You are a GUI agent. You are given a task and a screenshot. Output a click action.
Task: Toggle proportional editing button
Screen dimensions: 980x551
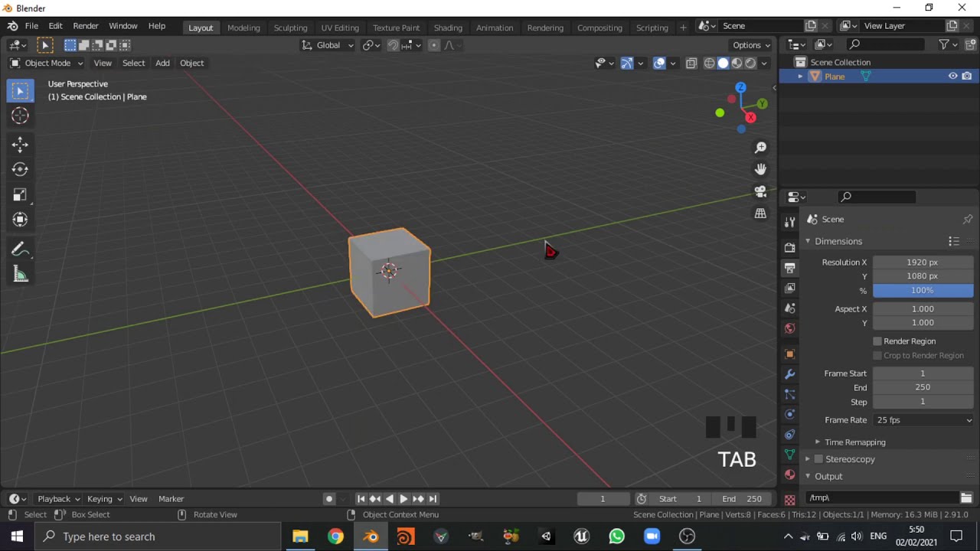[433, 45]
